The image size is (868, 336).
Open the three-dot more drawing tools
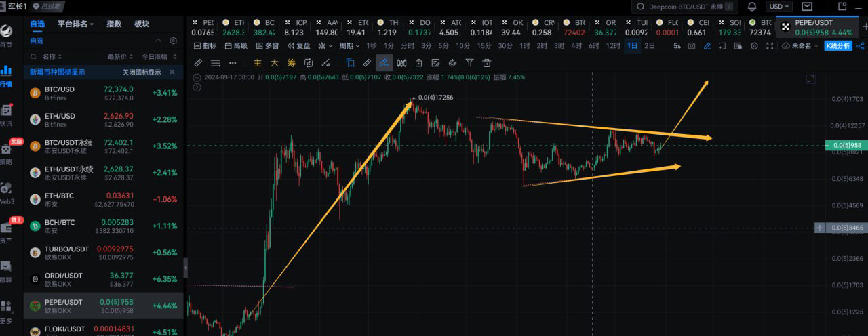[233, 63]
